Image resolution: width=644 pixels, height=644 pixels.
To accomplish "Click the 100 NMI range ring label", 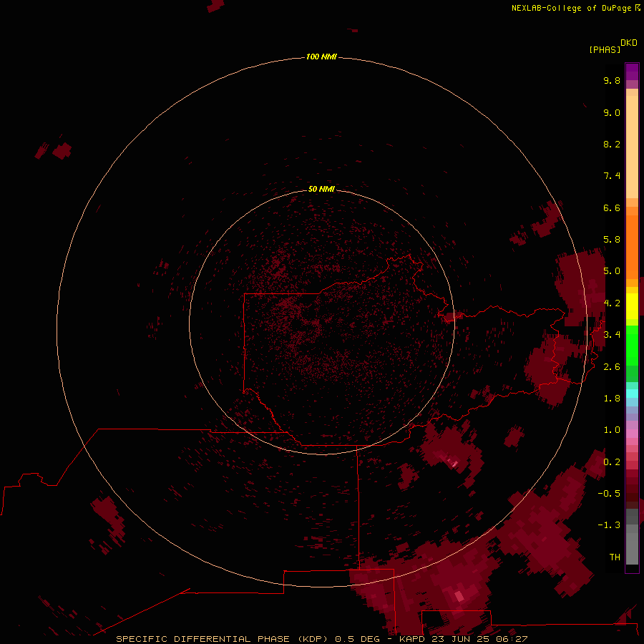I will click(321, 57).
